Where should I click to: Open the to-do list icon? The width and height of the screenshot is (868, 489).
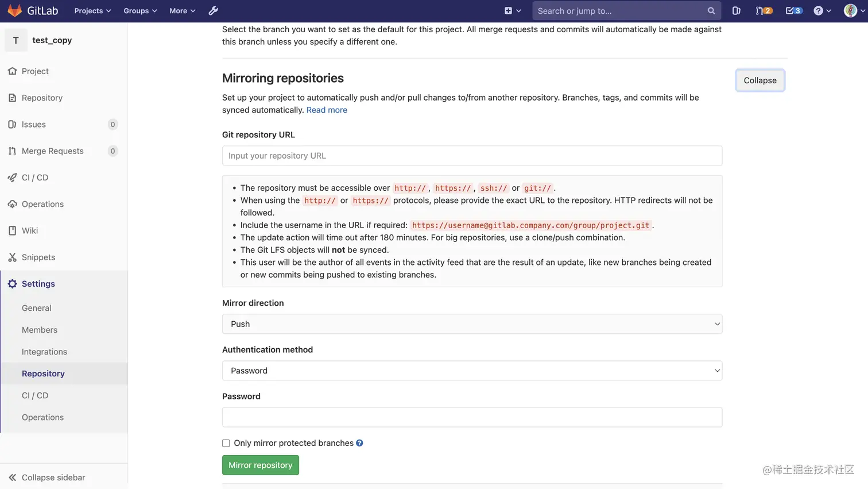(x=793, y=10)
